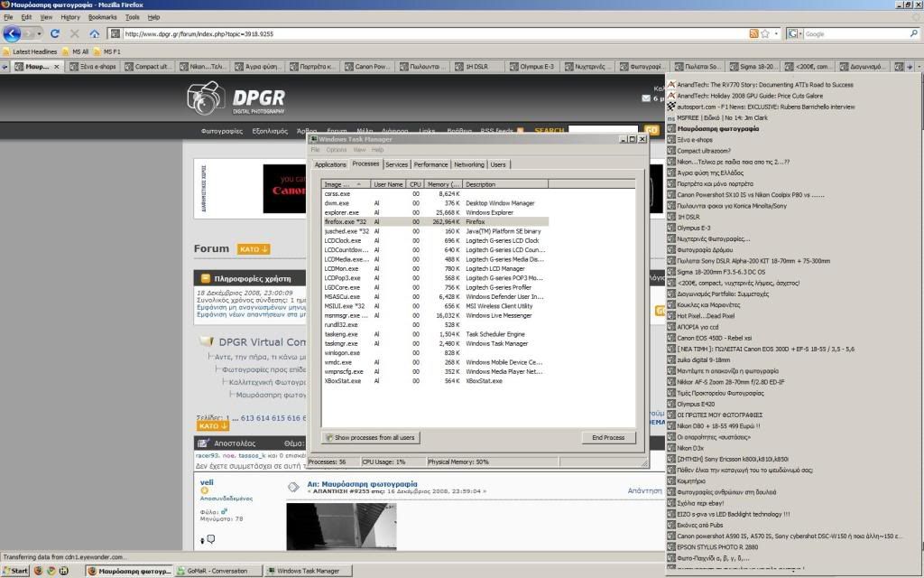This screenshot has width=924, height=578.
Task: Open the Φωτογραφίες navigation link
Action: click(222, 131)
